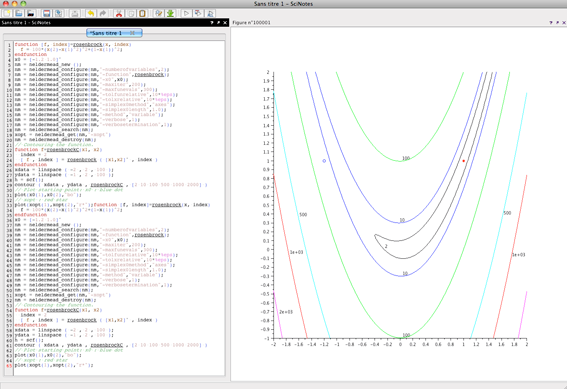Click the '2' label on the black contour
Image resolution: width=567 pixels, height=389 pixels.
(x=386, y=246)
